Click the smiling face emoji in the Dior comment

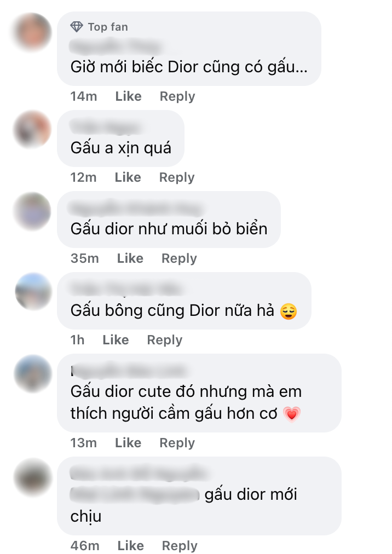pyautogui.click(x=287, y=312)
